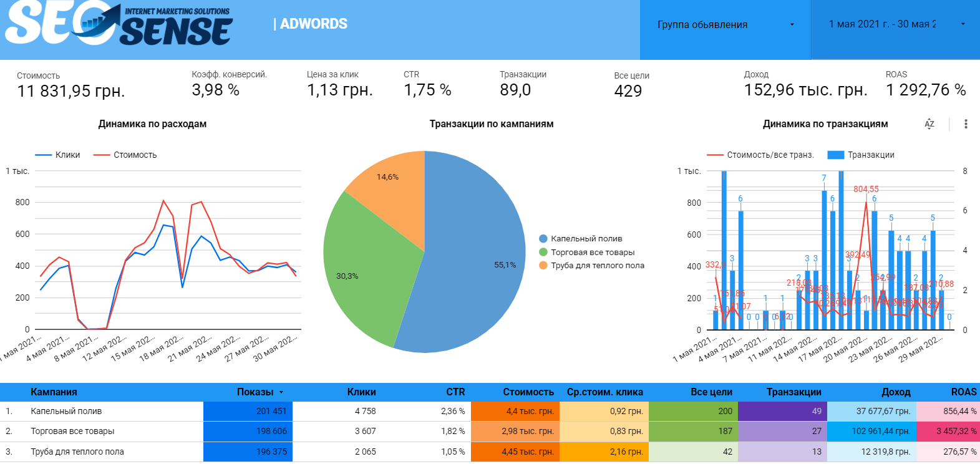Image resolution: width=980 pixels, height=464 pixels.
Task: Select the green 30,3% pie slice
Action: click(x=368, y=271)
